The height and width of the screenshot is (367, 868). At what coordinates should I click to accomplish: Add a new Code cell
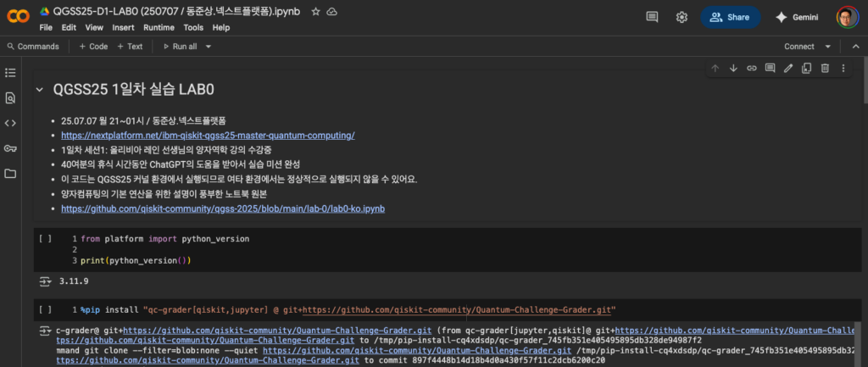pos(93,47)
